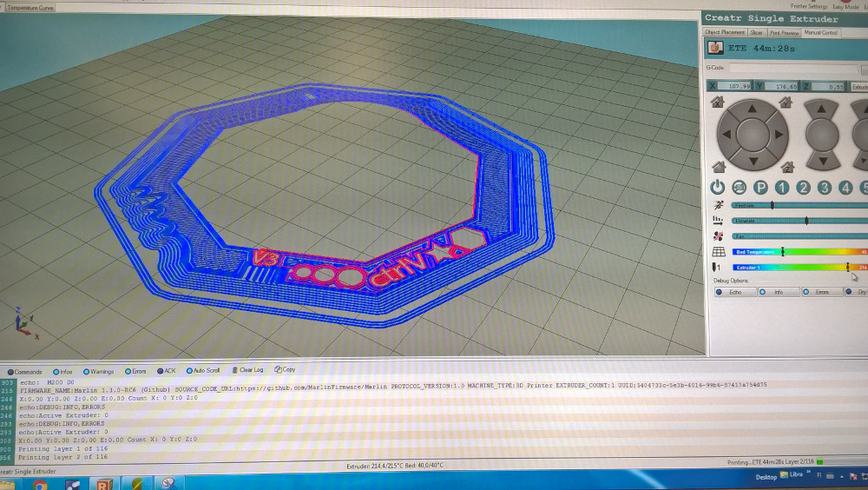
Task: Click the feedrate running-man icon
Action: click(x=718, y=206)
